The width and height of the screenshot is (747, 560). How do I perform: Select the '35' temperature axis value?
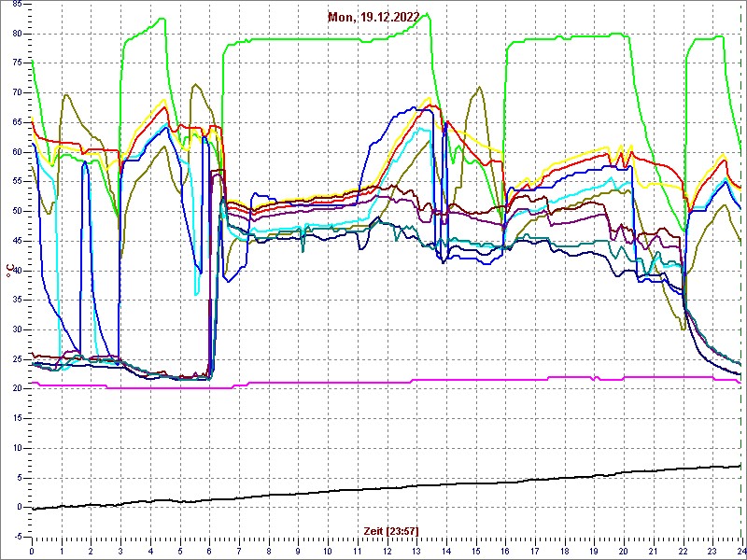pos(17,300)
